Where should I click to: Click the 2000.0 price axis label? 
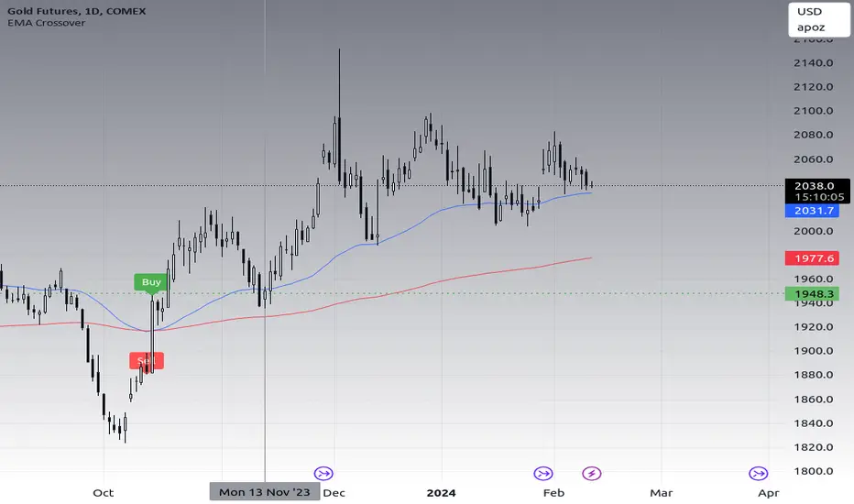click(813, 231)
